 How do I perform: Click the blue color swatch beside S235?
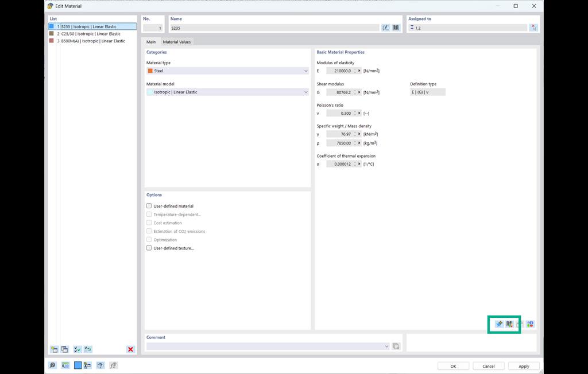pos(51,26)
